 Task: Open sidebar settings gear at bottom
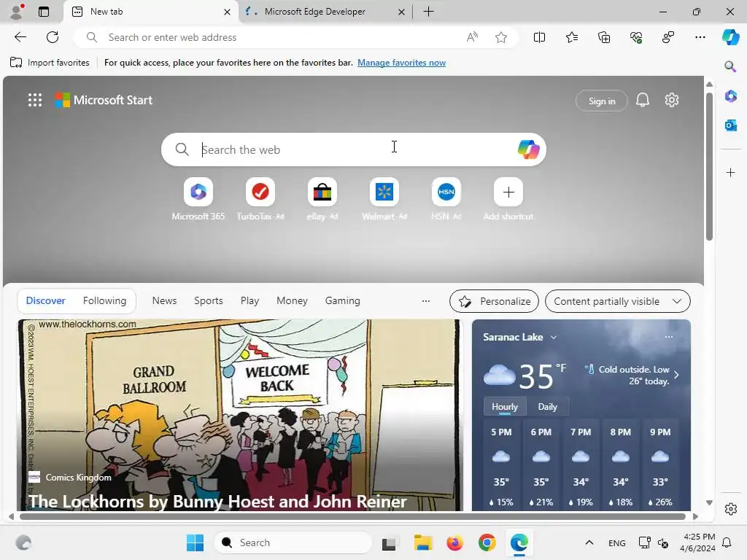(730, 509)
